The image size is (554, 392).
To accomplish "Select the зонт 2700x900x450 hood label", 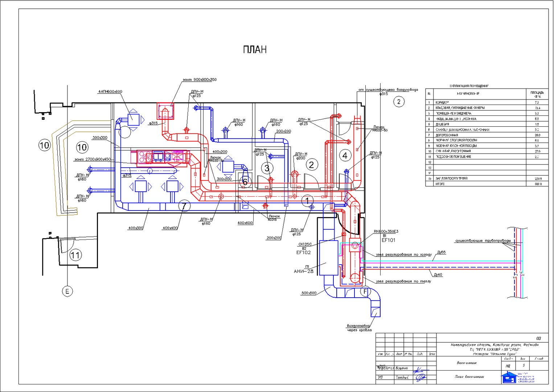I will point(93,159).
